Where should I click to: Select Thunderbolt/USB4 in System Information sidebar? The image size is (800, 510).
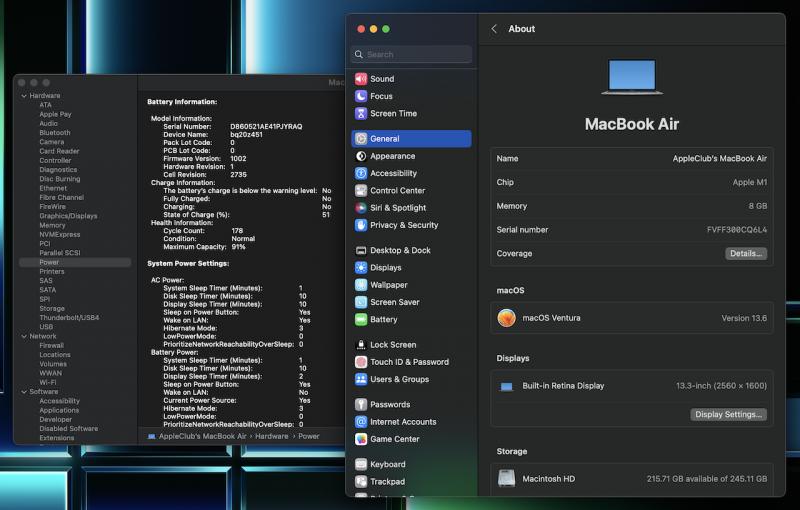(x=69, y=318)
